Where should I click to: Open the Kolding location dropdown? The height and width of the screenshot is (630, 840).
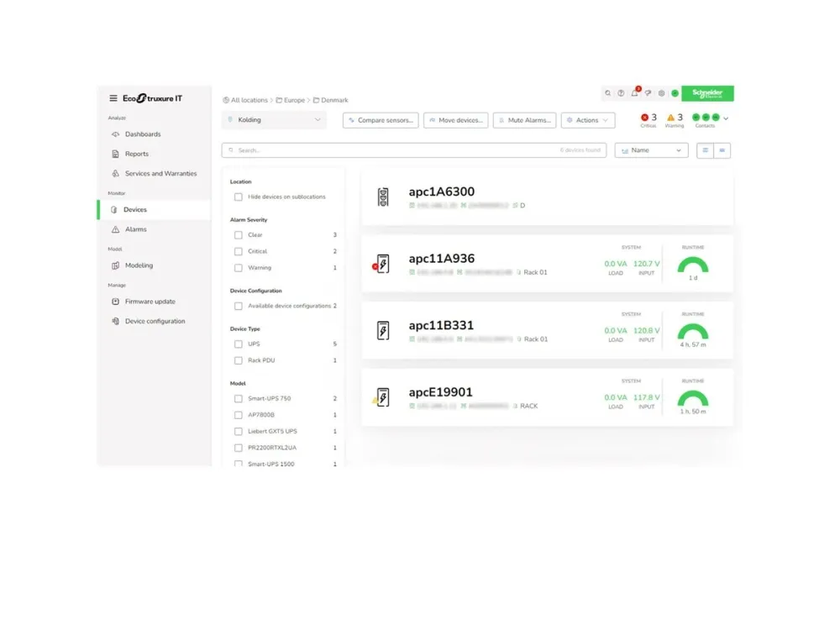(x=274, y=120)
